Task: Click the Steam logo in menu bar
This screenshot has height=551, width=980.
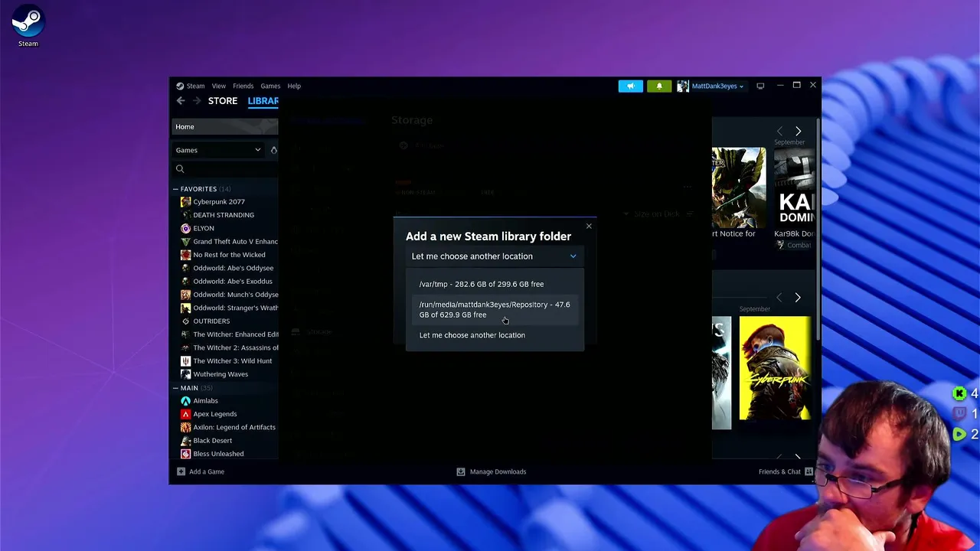Action: click(180, 86)
